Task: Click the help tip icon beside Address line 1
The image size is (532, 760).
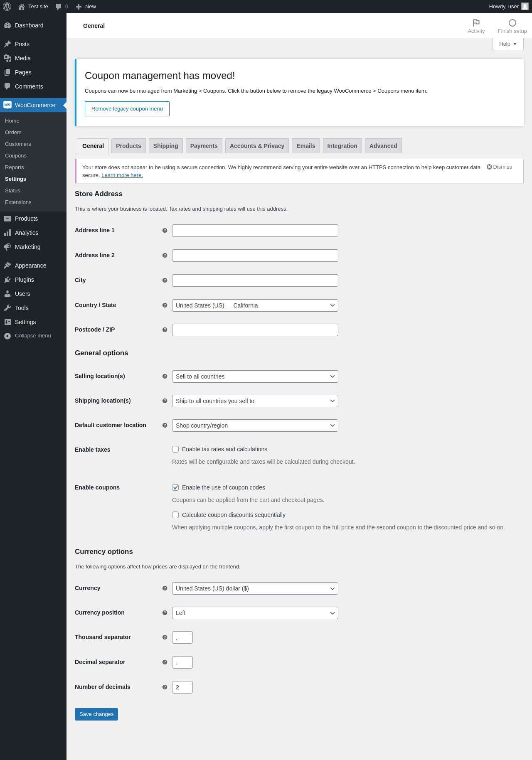Action: click(165, 230)
